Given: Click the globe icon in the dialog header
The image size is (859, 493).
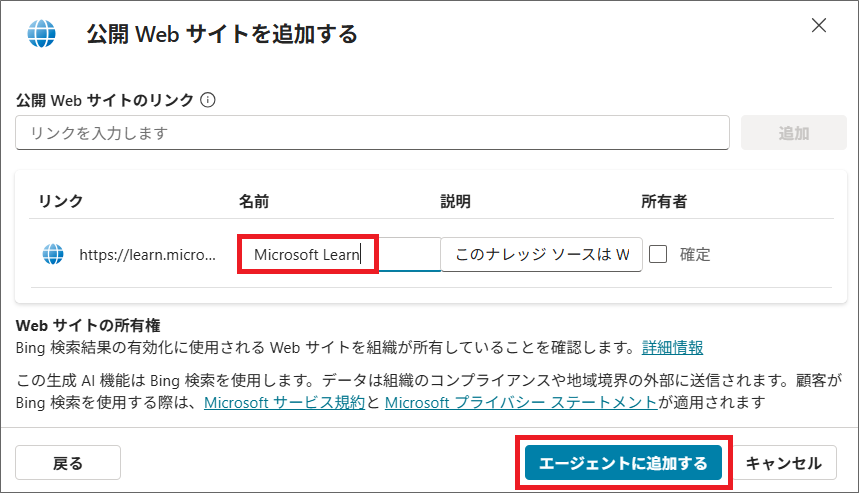Looking at the screenshot, I should tap(42, 33).
